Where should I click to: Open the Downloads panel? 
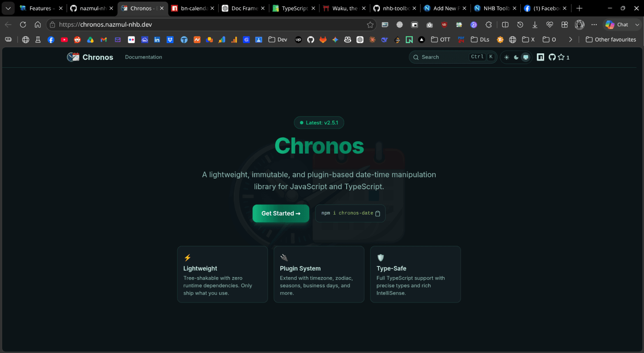pyautogui.click(x=535, y=25)
